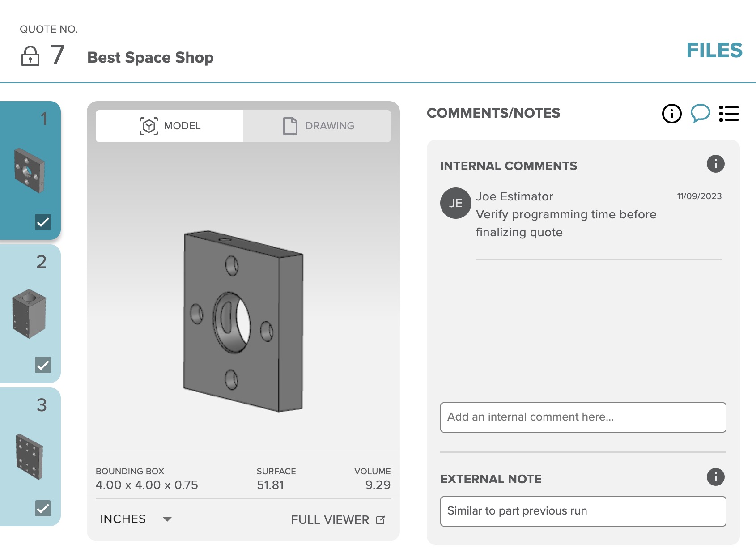Click the JE user avatar
The width and height of the screenshot is (756, 553).
pos(455,203)
